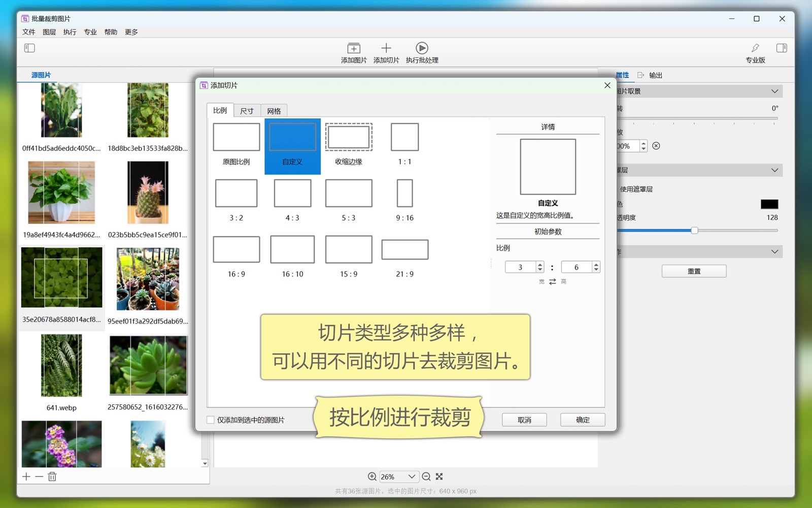Click the 添加切片 (add slice) plus icon
Viewport: 812px width, 508px height.
[x=386, y=48]
